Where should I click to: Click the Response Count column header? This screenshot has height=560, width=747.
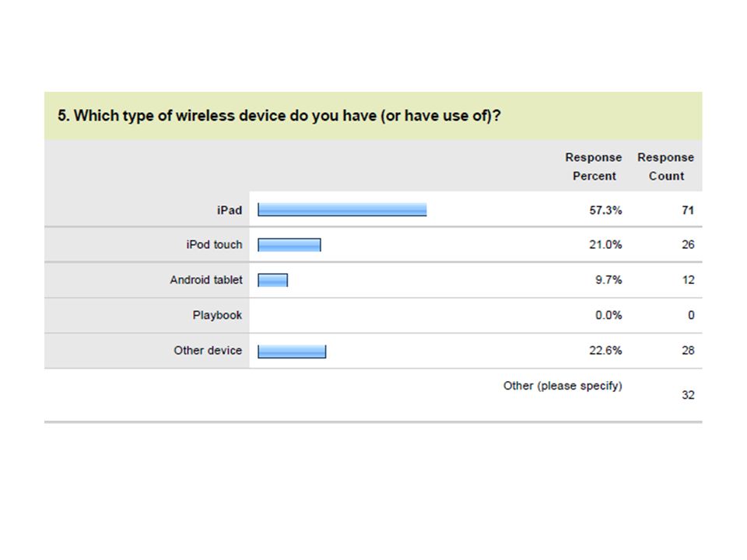point(665,166)
